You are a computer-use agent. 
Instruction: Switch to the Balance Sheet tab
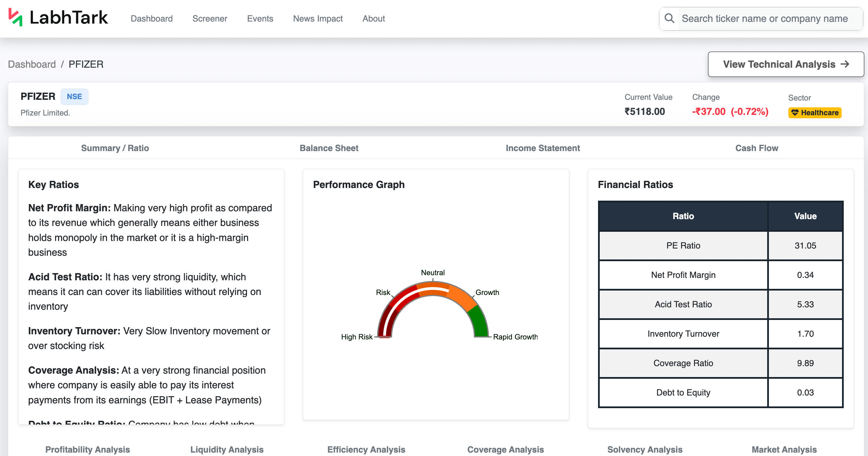pos(329,148)
